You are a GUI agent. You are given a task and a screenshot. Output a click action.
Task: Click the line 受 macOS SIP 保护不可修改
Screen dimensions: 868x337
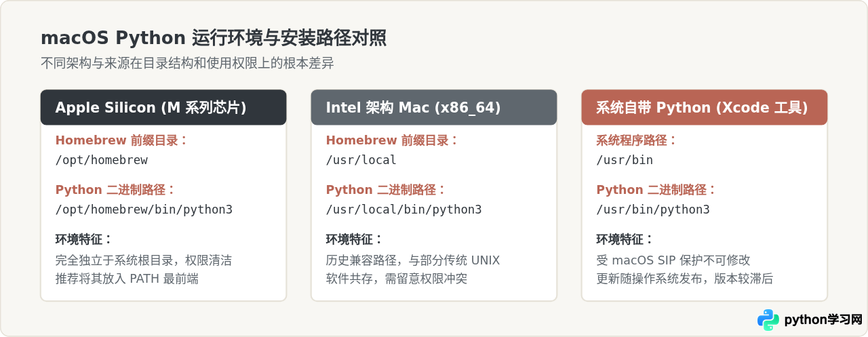(673, 260)
